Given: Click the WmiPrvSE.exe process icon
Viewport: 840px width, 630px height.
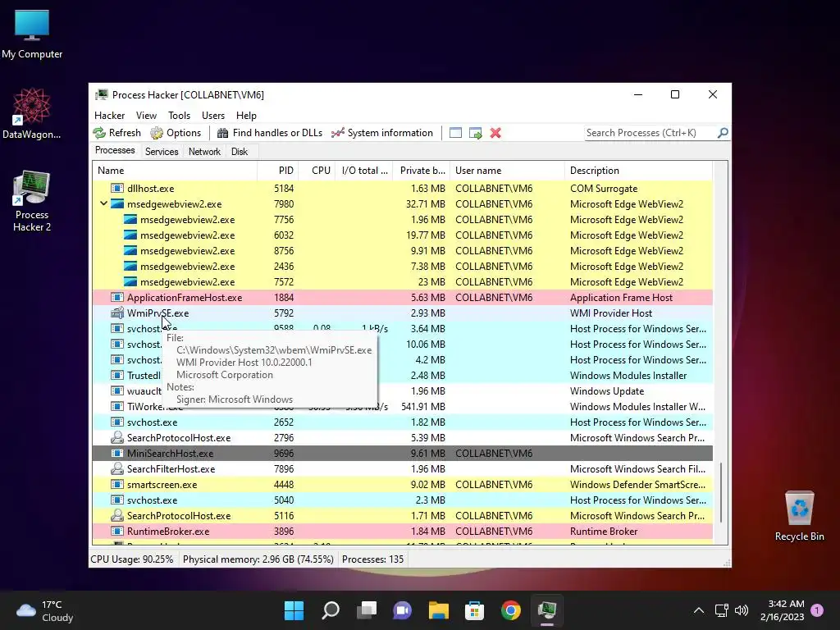Looking at the screenshot, I should [x=117, y=313].
